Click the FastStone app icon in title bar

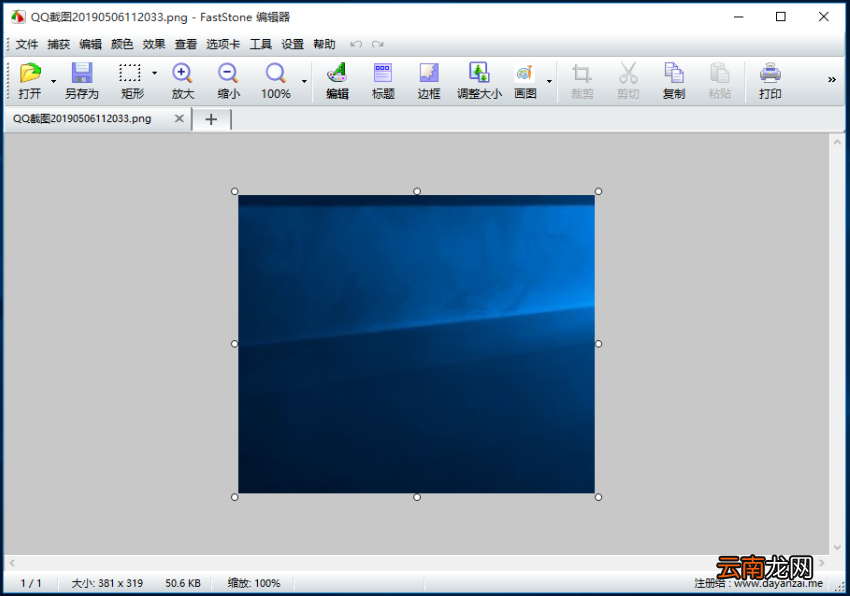click(x=18, y=17)
